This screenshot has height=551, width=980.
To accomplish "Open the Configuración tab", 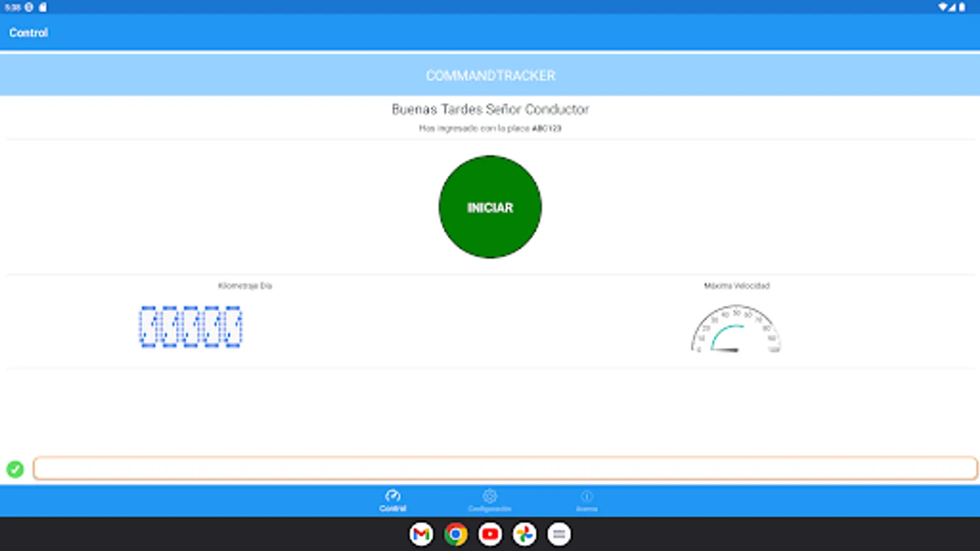I will (489, 501).
